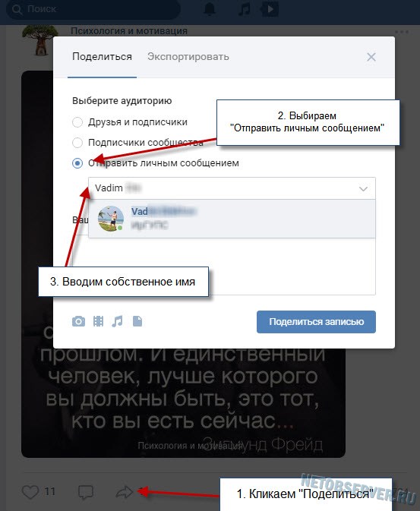Screen dimensions: 420x511
Task: Choose the Vad... user suggestion in list
Action: point(232,219)
